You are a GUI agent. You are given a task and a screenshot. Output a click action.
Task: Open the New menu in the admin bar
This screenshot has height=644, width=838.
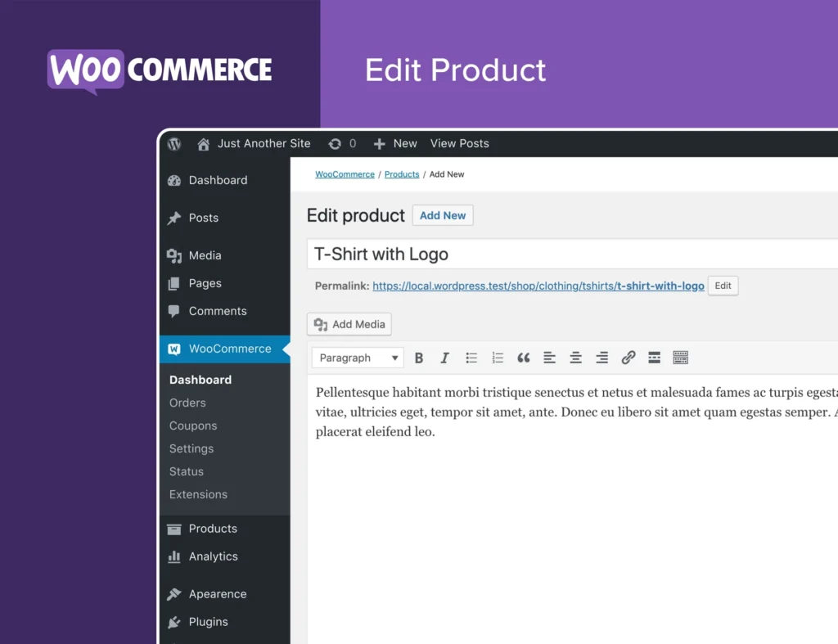tap(395, 143)
